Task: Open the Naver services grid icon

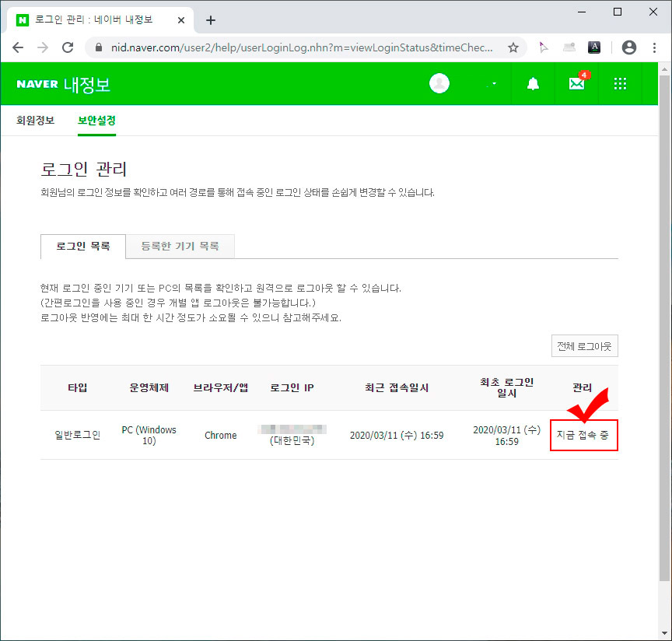Action: (x=619, y=83)
